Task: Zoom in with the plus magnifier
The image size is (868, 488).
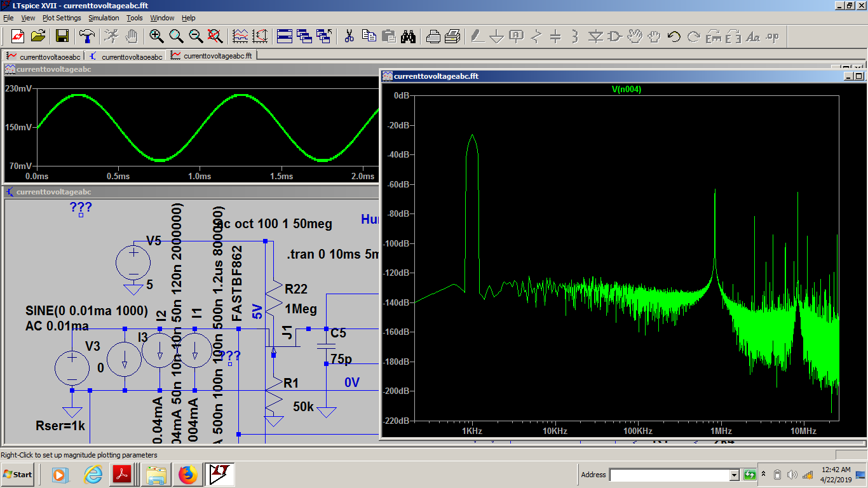Action: click(156, 36)
